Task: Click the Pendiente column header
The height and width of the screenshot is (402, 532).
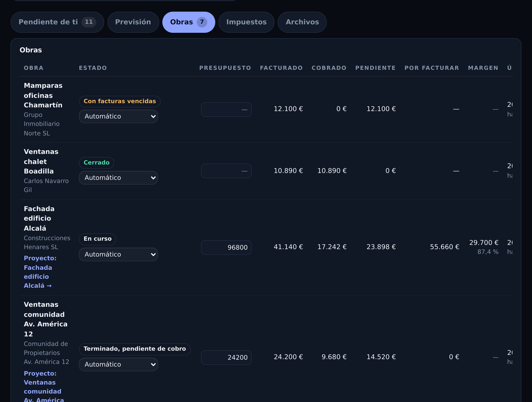Action: pos(376,68)
